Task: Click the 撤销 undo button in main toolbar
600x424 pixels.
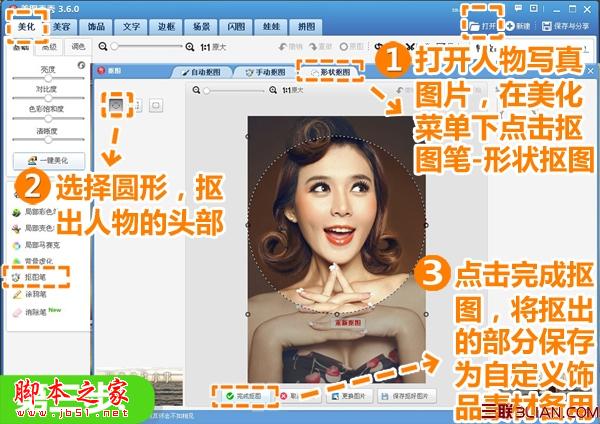Action: click(290, 47)
